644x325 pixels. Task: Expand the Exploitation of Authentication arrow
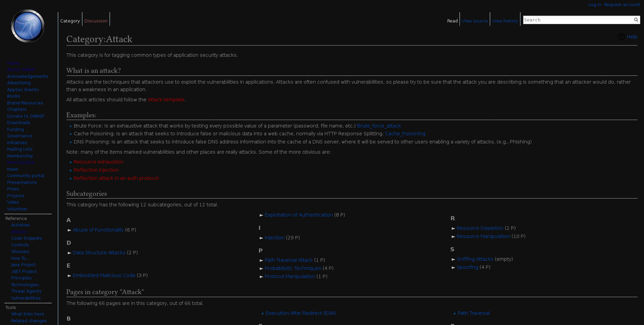(261, 215)
